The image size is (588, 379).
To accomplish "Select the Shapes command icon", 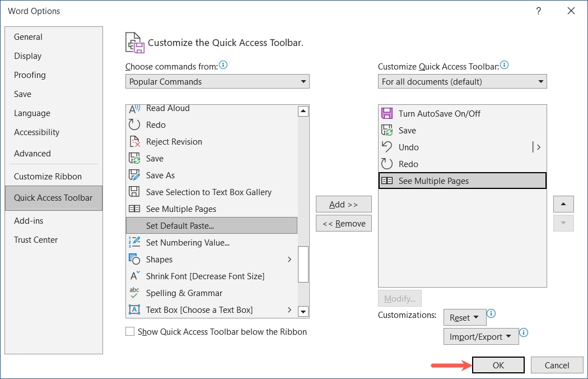I will tap(134, 259).
